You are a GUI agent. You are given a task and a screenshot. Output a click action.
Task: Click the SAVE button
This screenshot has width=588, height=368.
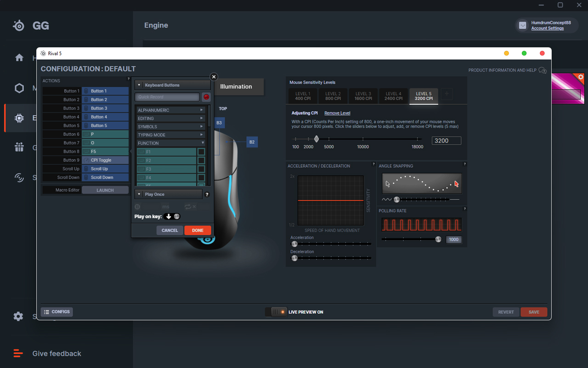[534, 312]
